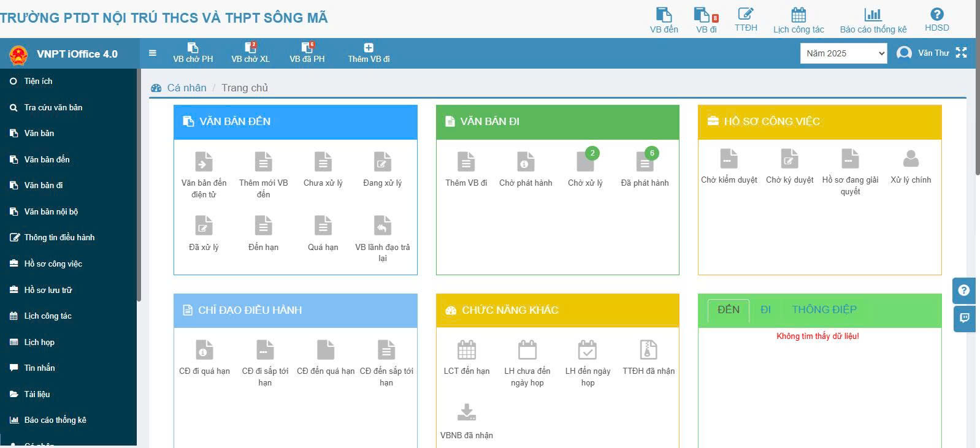Open Đã phát hành documents icon
Image resolution: width=980 pixels, height=448 pixels.
[x=645, y=162]
